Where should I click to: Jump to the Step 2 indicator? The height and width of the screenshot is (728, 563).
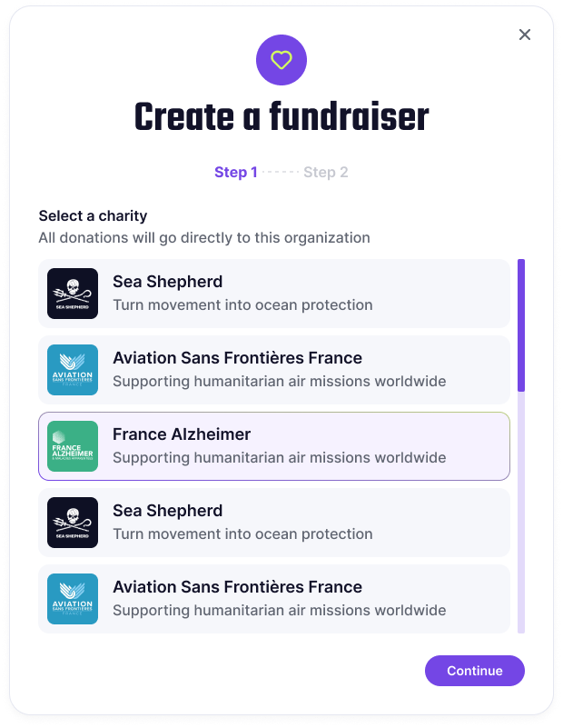(x=326, y=173)
